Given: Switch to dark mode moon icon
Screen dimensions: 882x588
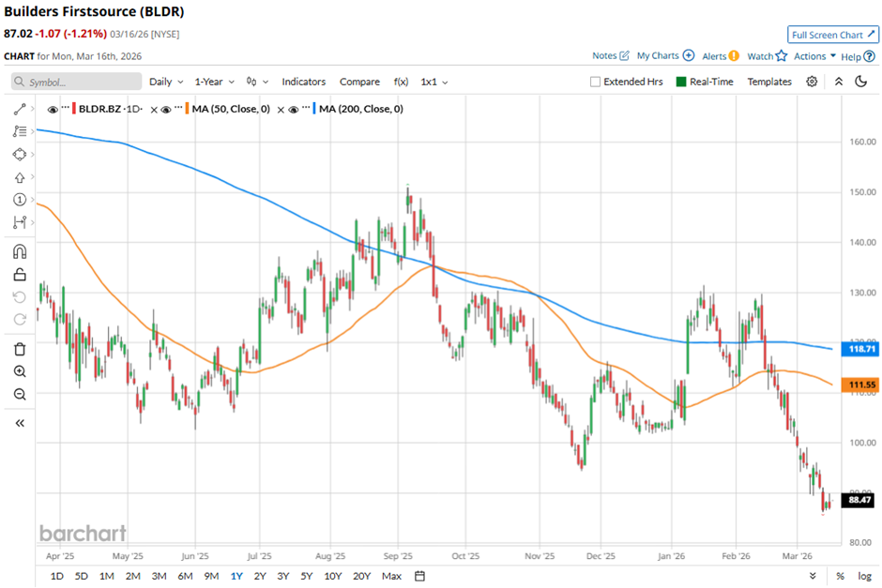Looking at the screenshot, I should coord(861,82).
